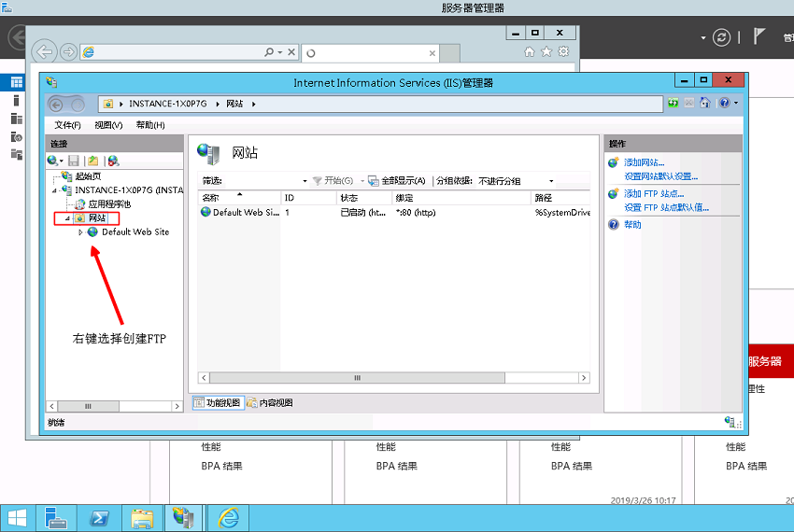Expand the Default Web Site node
Image resolution: width=794 pixels, height=532 pixels.
point(80,232)
